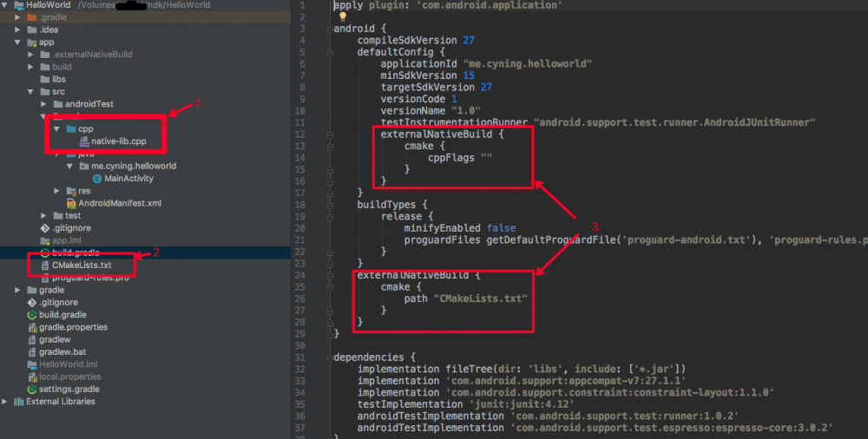868x439 pixels.
Task: Select the root .gitignore file
Action: (58, 303)
